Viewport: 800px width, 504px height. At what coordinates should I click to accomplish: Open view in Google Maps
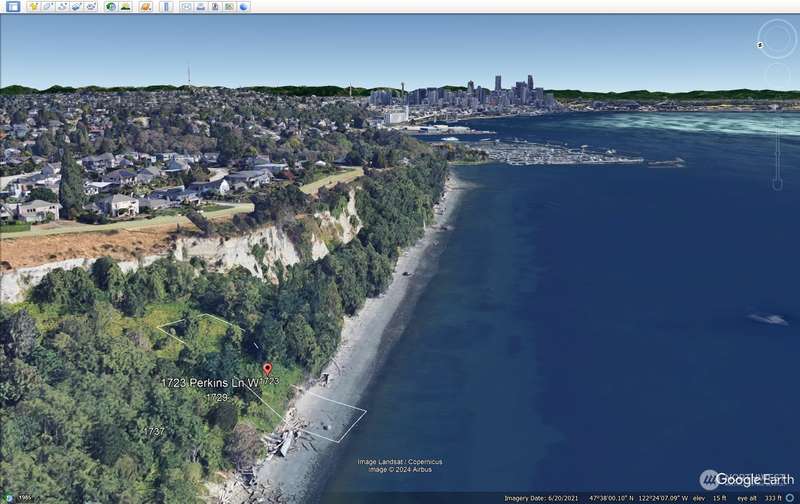tap(229, 6)
